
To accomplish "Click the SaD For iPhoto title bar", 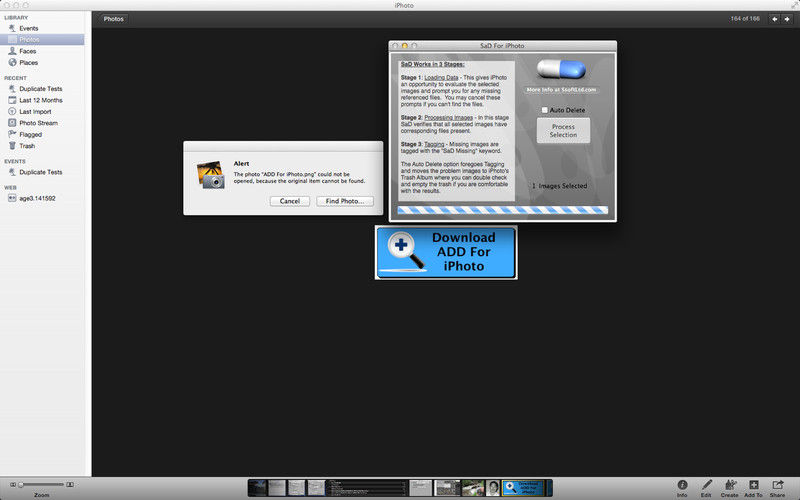I will pos(503,45).
